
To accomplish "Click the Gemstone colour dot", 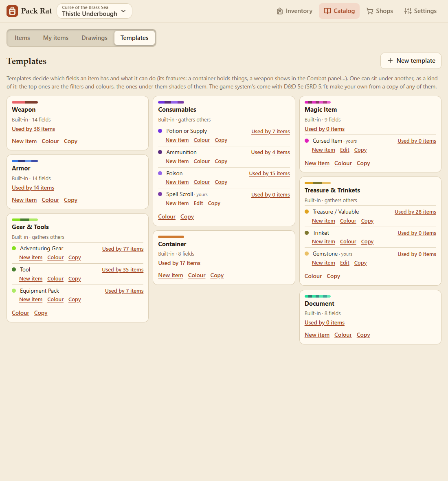I will pos(306,254).
